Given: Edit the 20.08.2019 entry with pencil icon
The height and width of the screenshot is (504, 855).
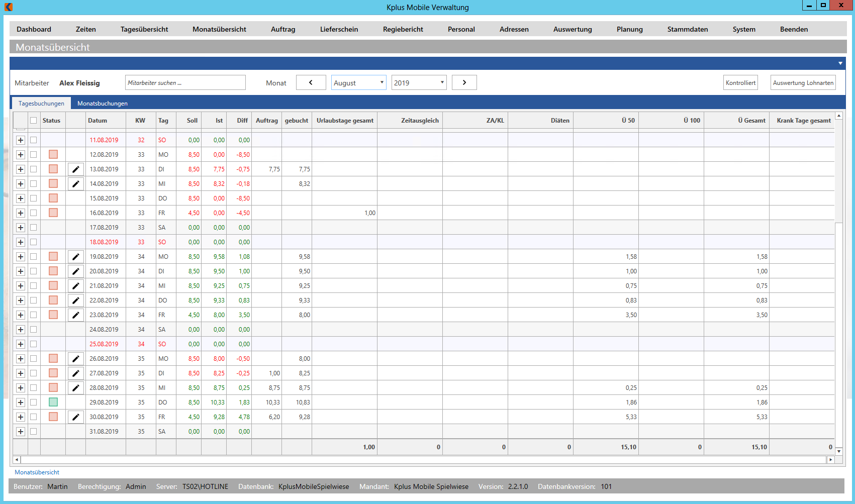Looking at the screenshot, I should tap(75, 271).
